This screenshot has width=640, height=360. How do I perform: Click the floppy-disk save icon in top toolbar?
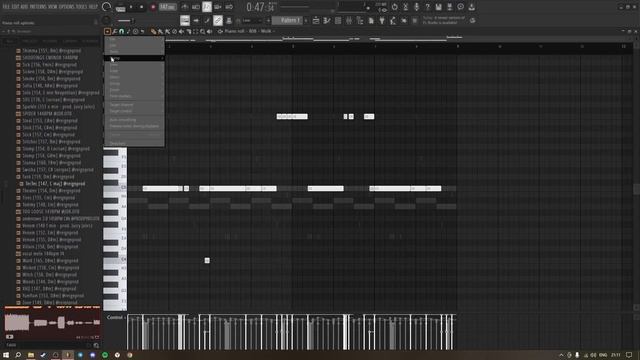pyautogui.click(x=438, y=7)
